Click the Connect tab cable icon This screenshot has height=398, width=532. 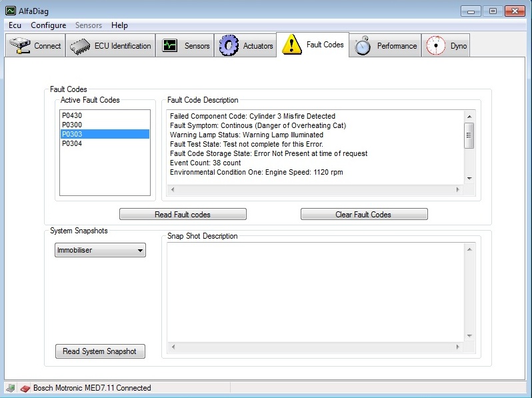19,46
